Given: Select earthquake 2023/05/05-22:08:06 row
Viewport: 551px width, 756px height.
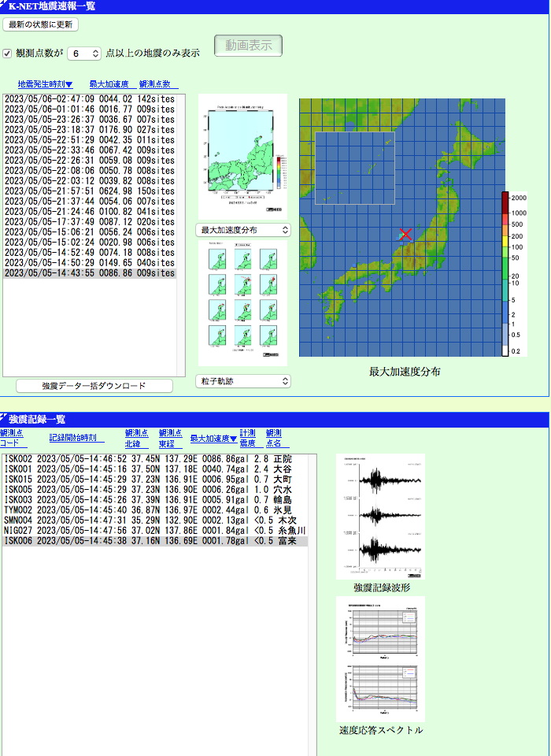Looking at the screenshot, I should pos(90,171).
